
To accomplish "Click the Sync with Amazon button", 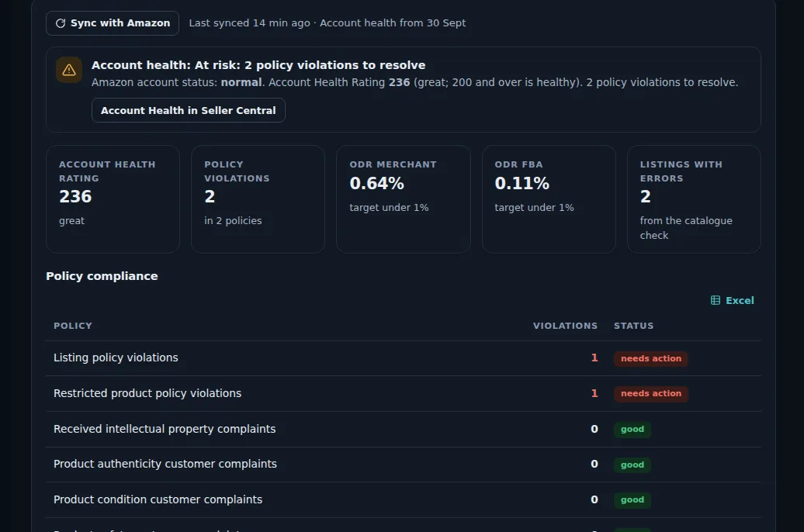I will pos(113,23).
